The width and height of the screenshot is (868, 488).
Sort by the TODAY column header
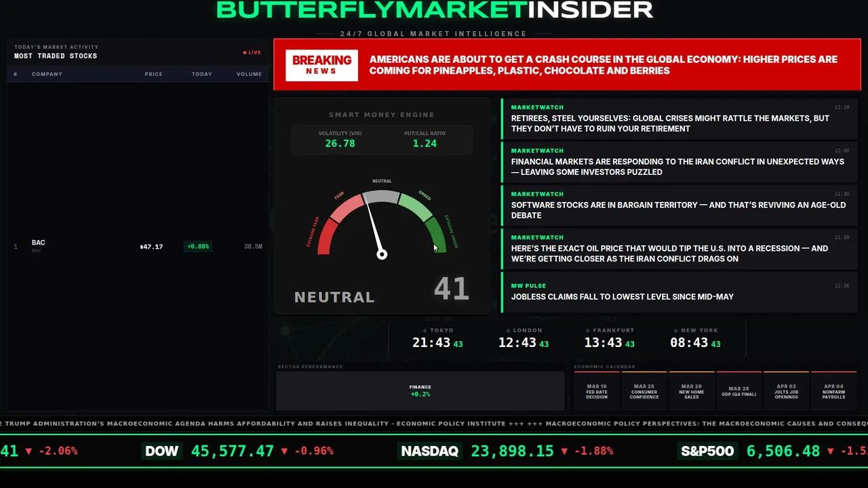pos(201,74)
